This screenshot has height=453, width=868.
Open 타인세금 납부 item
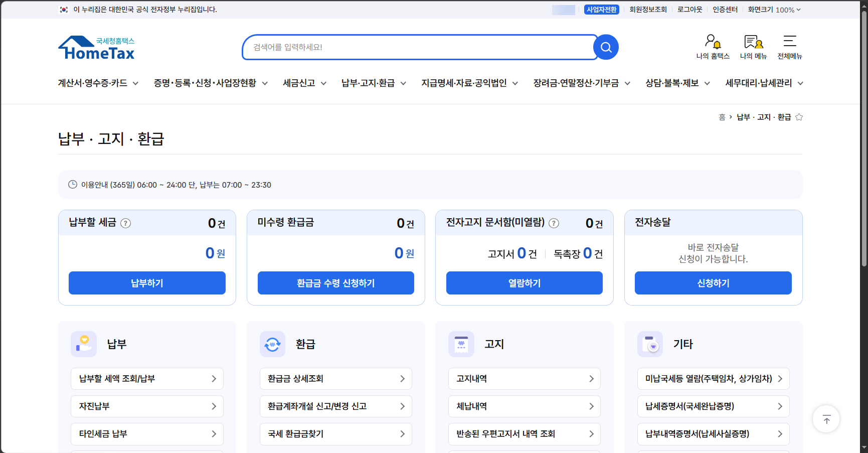pyautogui.click(x=147, y=434)
